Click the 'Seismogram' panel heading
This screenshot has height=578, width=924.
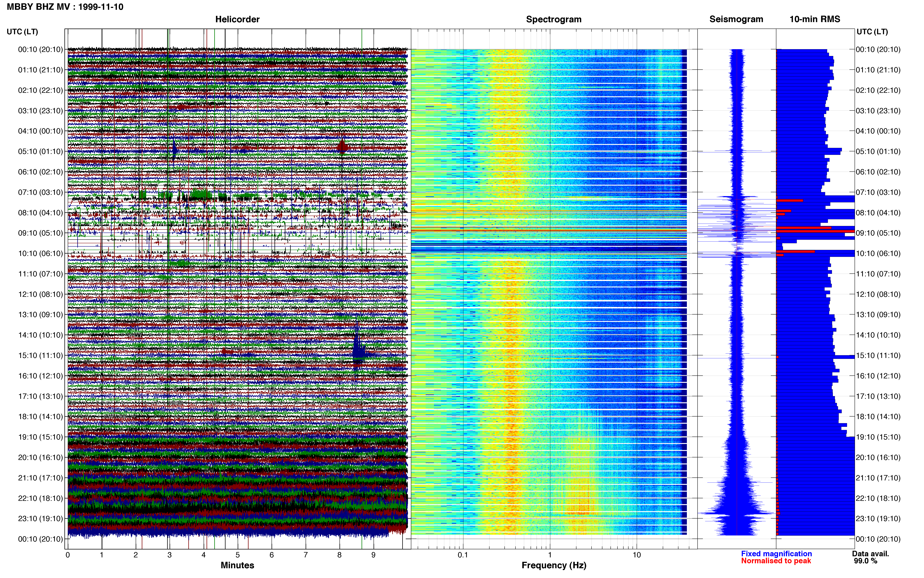pyautogui.click(x=736, y=19)
